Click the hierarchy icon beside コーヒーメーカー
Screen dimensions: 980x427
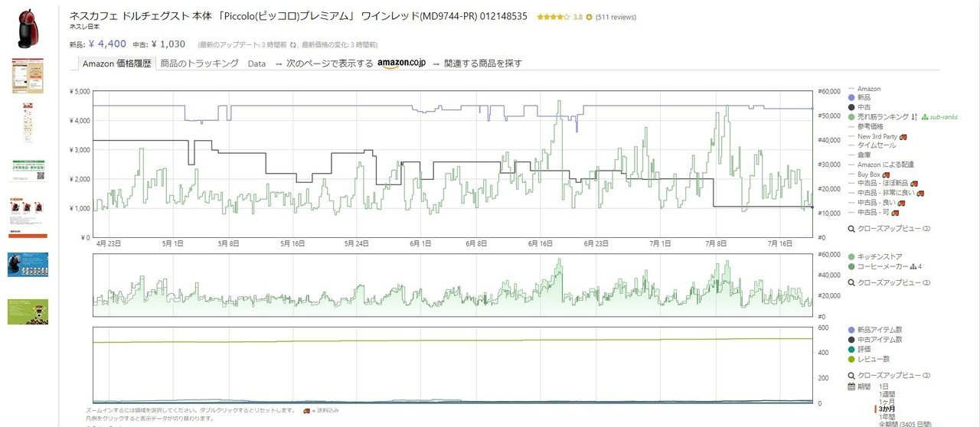912,266
